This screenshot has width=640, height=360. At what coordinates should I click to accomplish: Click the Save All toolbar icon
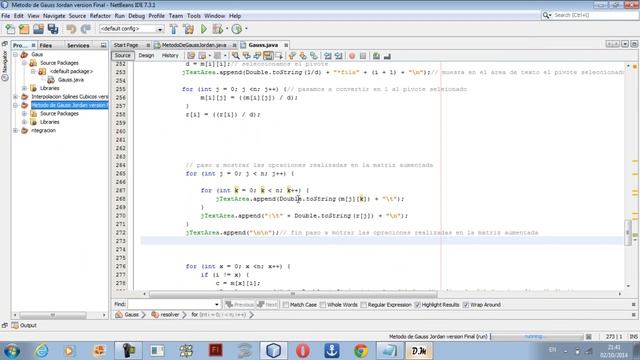(x=53, y=29)
